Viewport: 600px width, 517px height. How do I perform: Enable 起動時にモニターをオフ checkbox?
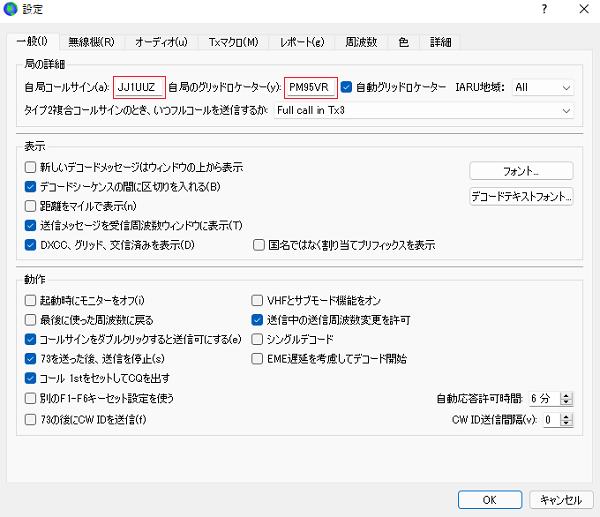(x=31, y=300)
